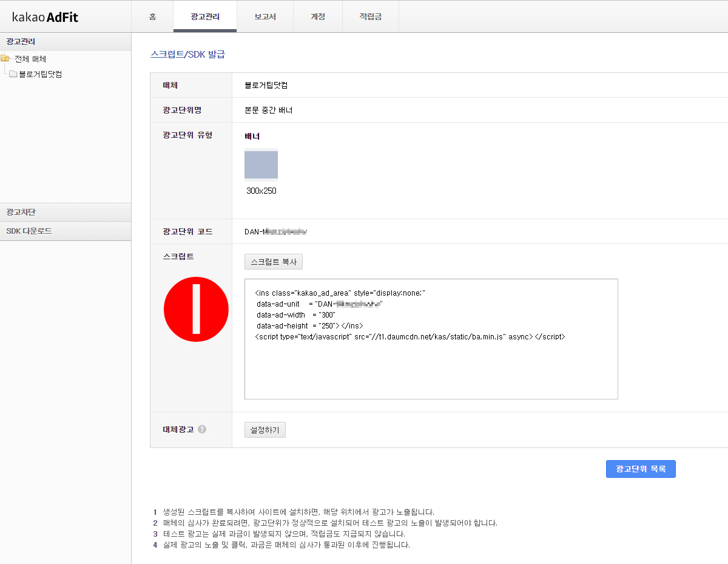Click the 배너 type label
728x564 pixels.
pos(252,137)
